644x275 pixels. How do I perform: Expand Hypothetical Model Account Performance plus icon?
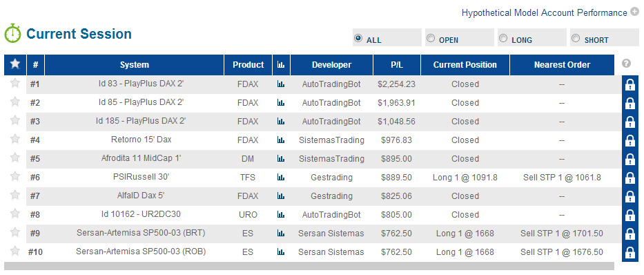(x=634, y=12)
